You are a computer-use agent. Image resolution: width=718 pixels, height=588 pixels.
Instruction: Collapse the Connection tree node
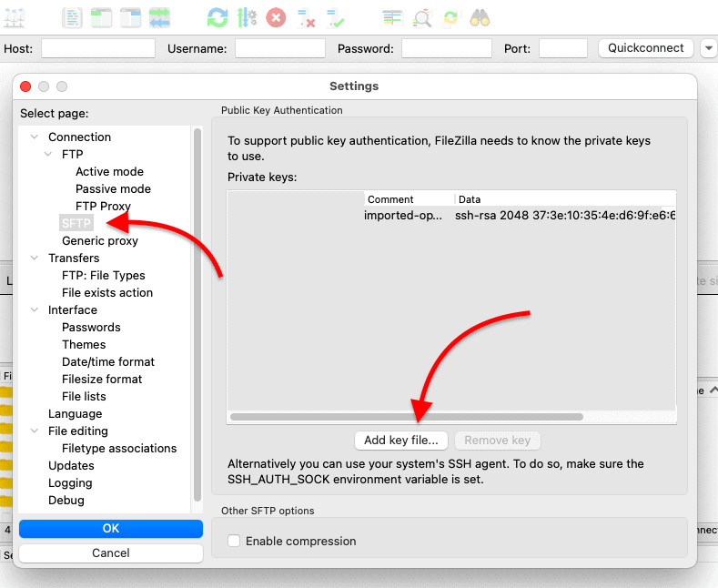click(35, 137)
